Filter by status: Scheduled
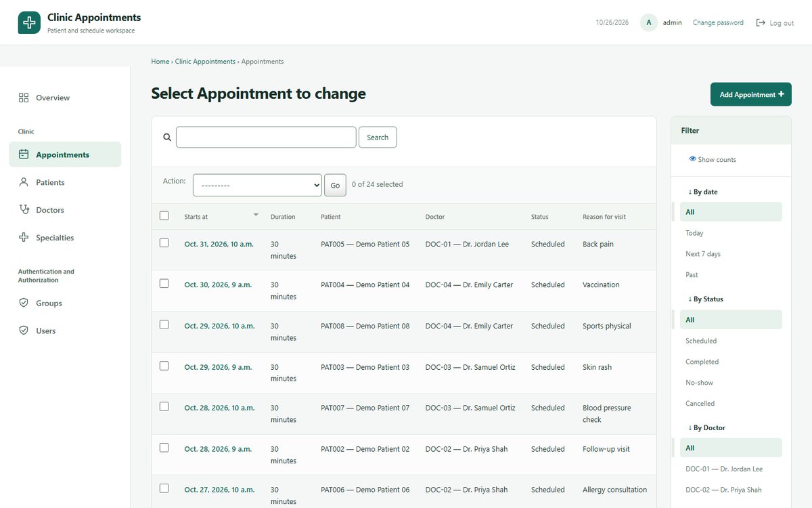 [x=701, y=341]
